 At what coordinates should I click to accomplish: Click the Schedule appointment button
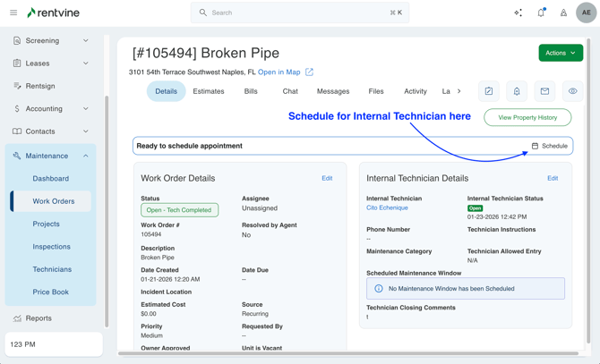(x=549, y=146)
